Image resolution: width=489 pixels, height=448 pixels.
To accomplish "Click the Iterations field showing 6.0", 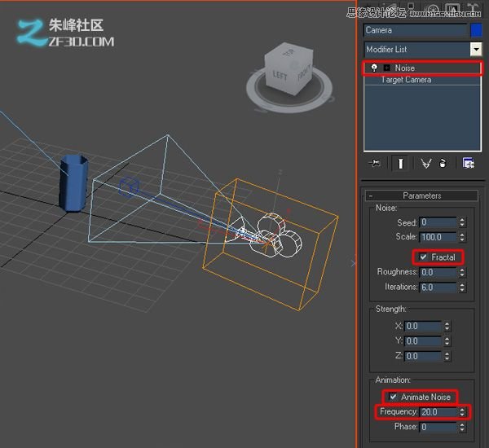I will 438,288.
